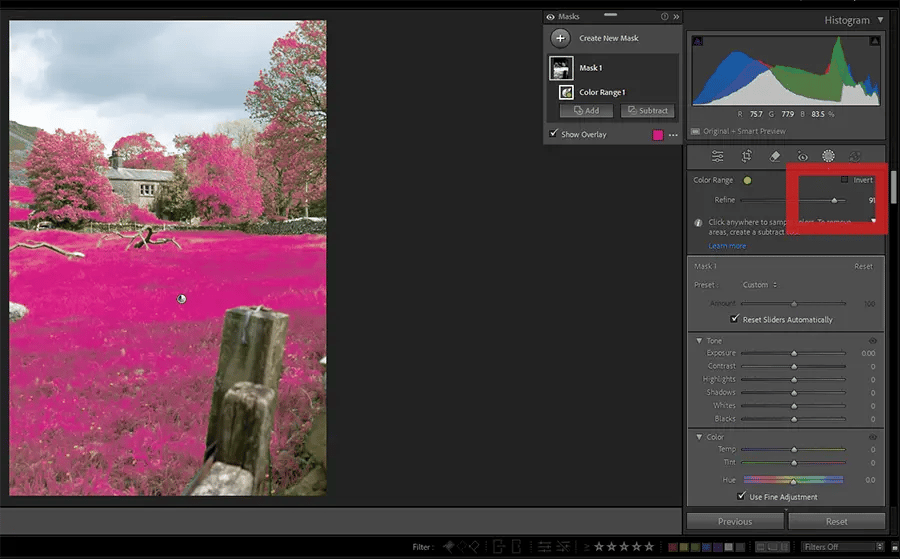This screenshot has width=900, height=559.
Task: Select the Healing eraser tool
Action: (x=774, y=156)
